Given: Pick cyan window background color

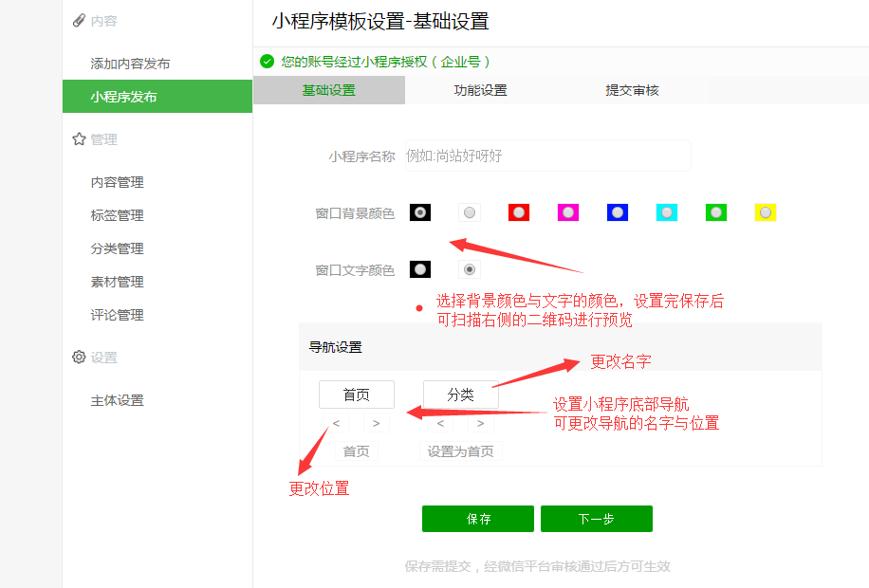Looking at the screenshot, I should tap(667, 212).
